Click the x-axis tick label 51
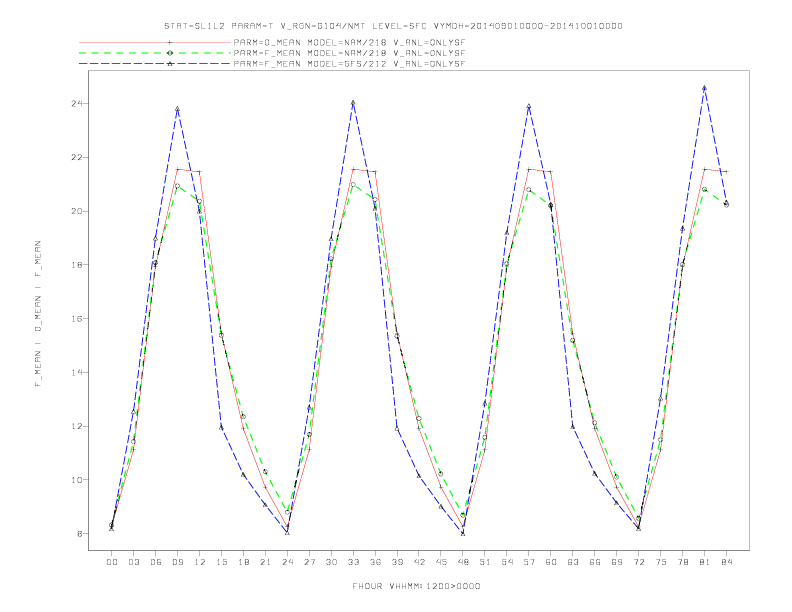Viewport: 792px width, 612px height. [485, 562]
